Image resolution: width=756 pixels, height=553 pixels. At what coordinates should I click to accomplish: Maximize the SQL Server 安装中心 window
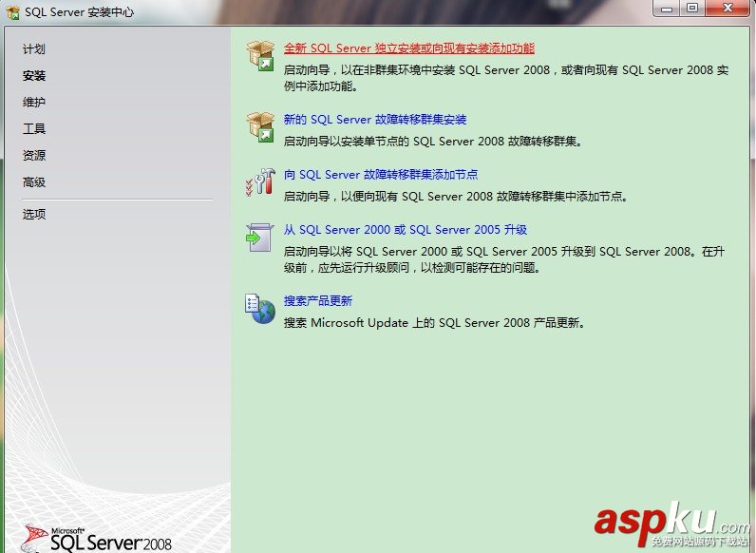(692, 9)
